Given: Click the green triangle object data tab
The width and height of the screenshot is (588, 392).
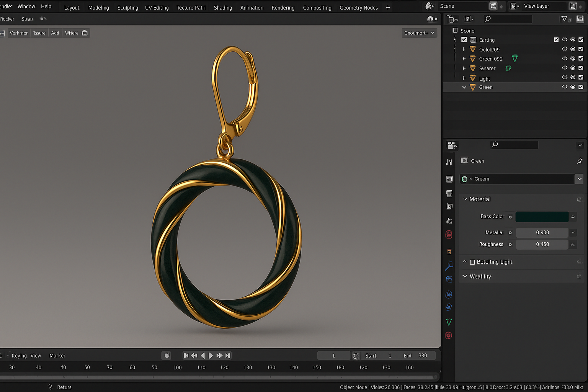Looking at the screenshot, I should click(x=449, y=322).
